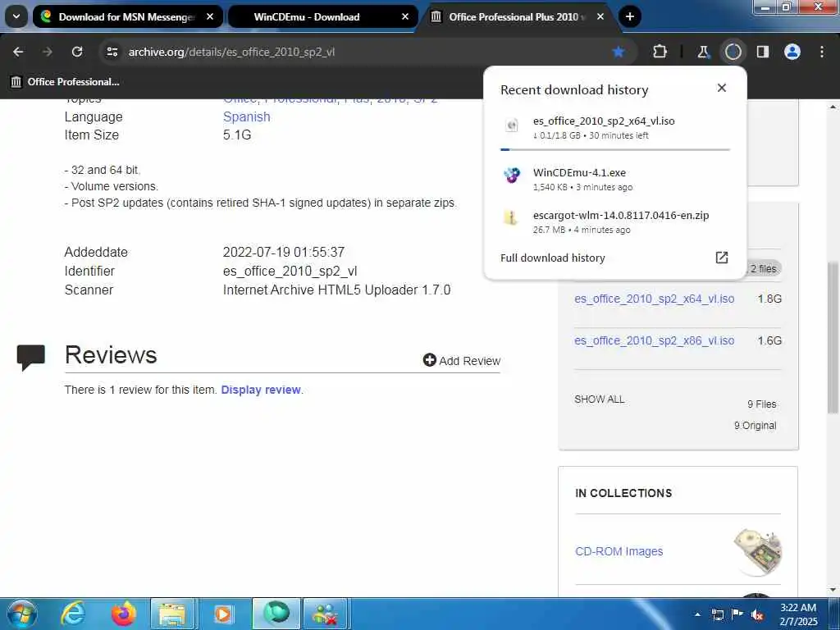Click the address bar URL field
This screenshot has height=630, width=840.
(354, 52)
